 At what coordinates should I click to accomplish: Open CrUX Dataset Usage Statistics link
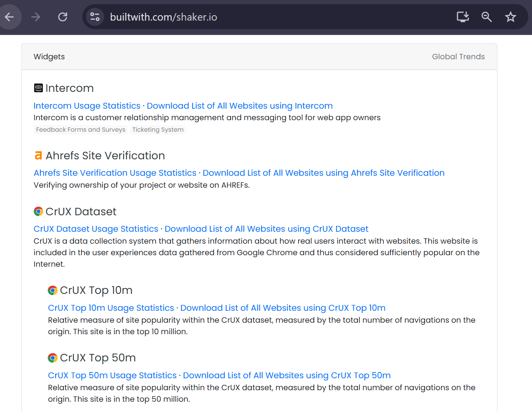pyautogui.click(x=96, y=229)
